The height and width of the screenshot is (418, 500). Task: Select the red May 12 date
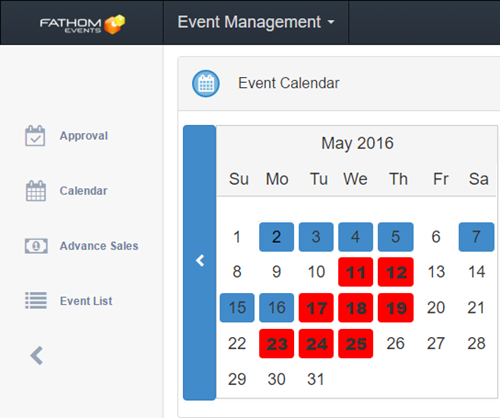(x=396, y=272)
